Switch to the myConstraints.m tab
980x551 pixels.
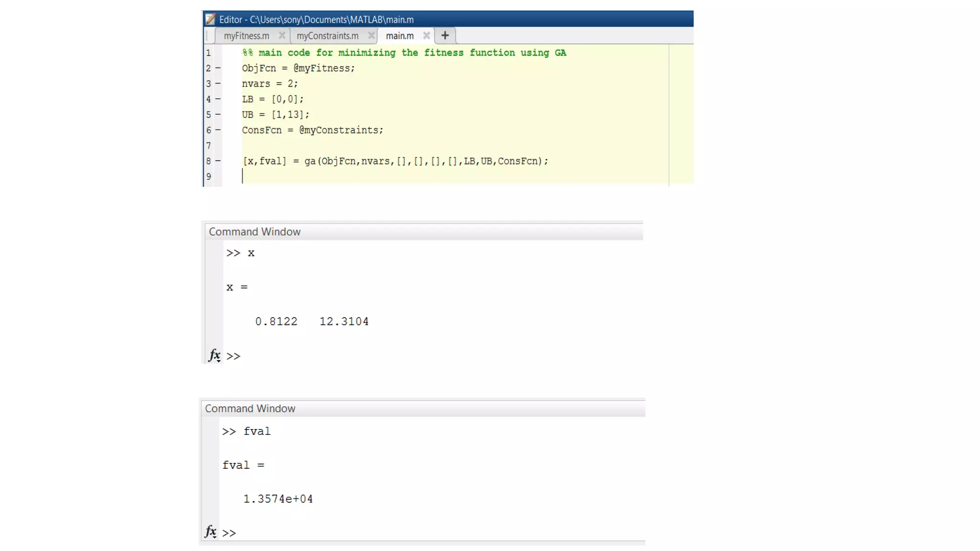(x=327, y=36)
